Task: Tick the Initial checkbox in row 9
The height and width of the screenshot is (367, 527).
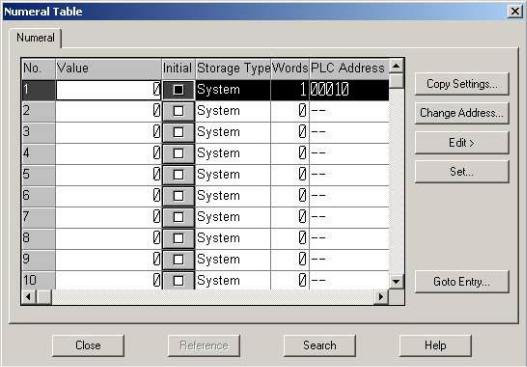Action: (x=178, y=259)
